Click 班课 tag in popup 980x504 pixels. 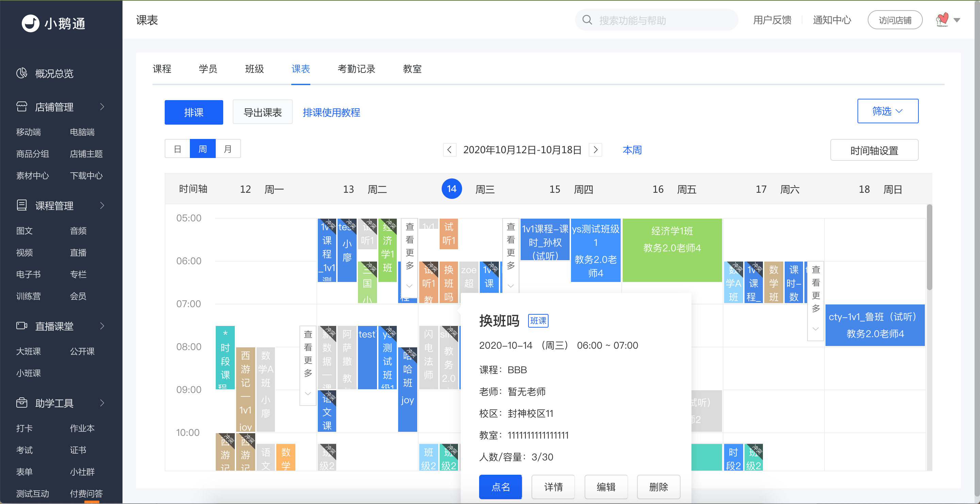(538, 320)
